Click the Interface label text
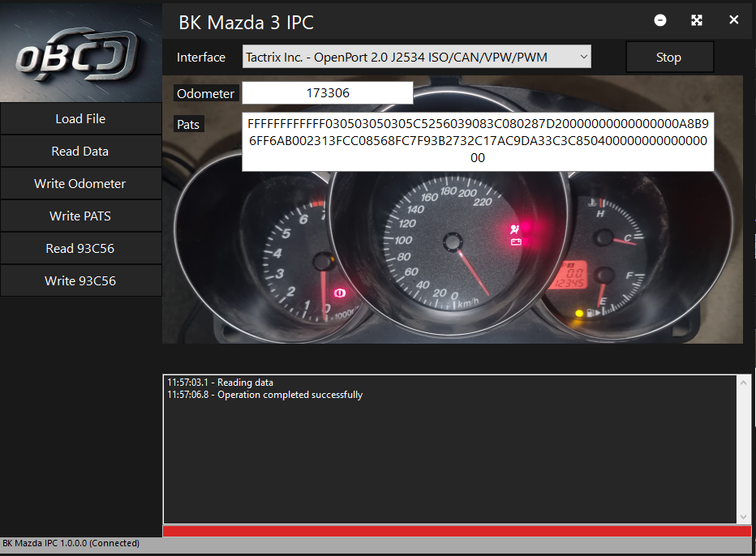The height and width of the screenshot is (556, 756). 201,58
